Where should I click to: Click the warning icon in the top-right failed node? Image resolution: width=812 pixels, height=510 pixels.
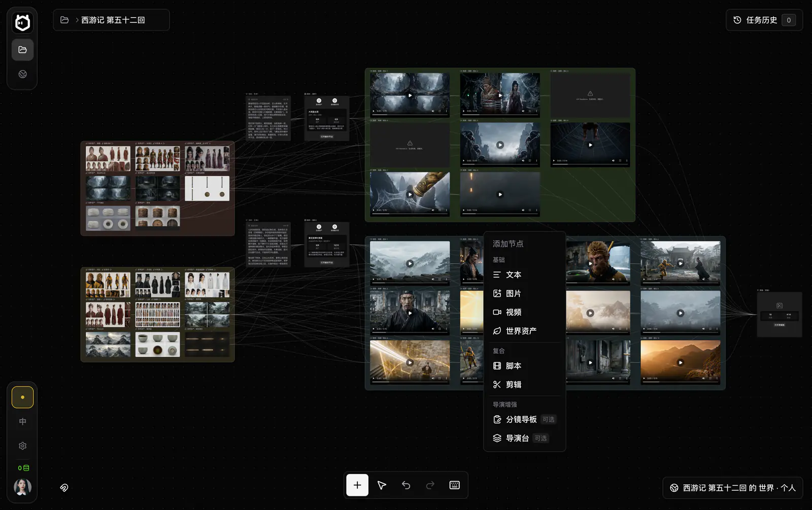[x=590, y=93]
